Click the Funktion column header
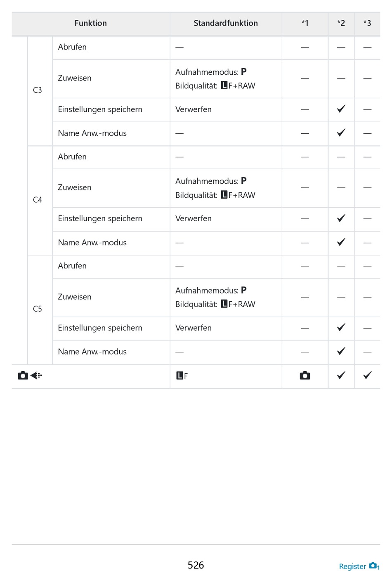Viewport: 392px width, 571px height. [x=90, y=23]
